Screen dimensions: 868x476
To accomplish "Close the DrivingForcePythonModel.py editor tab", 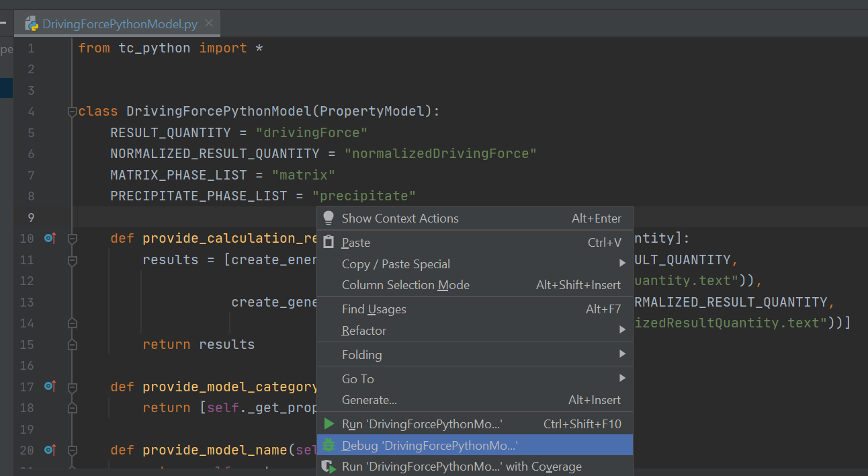I will coord(208,22).
